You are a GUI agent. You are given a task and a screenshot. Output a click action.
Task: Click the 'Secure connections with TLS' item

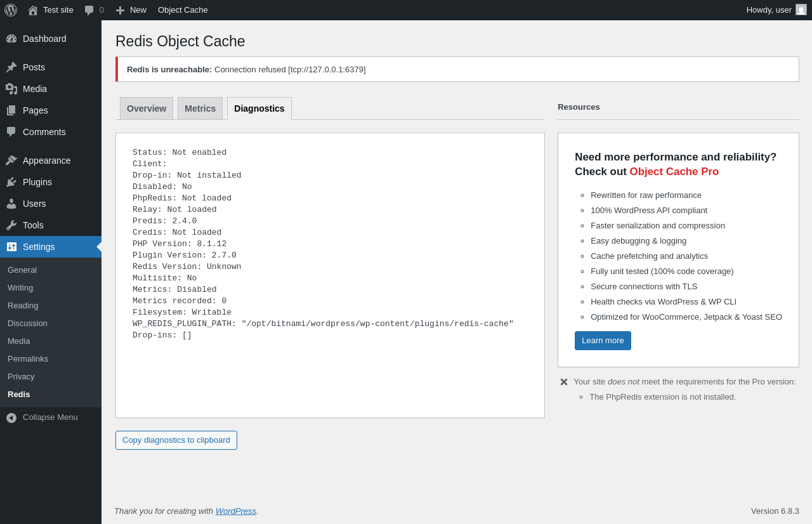[644, 287]
